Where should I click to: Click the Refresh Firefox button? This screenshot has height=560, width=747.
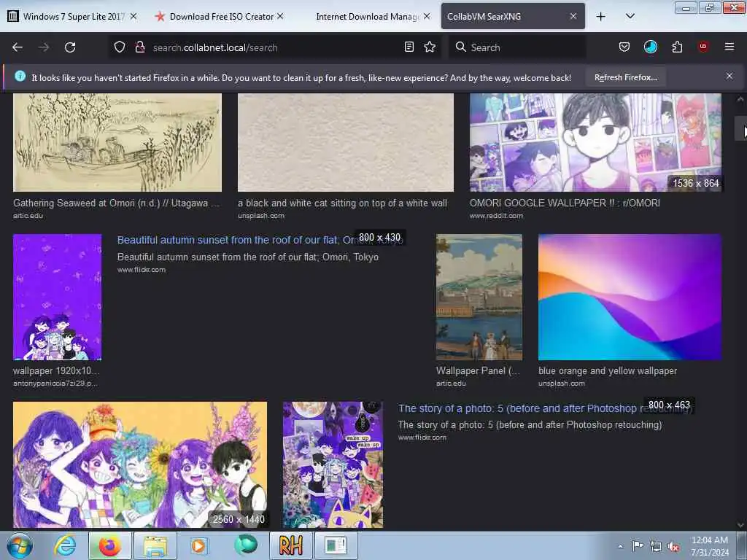coord(625,77)
